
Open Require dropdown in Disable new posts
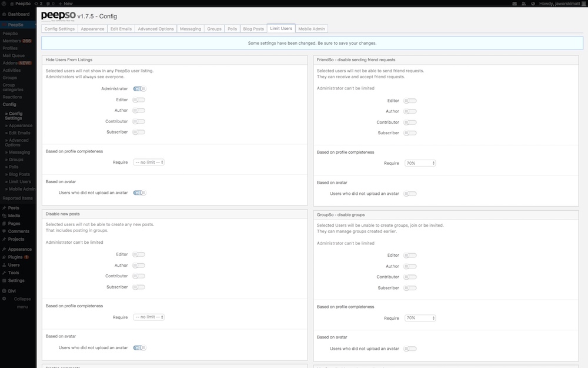149,317
